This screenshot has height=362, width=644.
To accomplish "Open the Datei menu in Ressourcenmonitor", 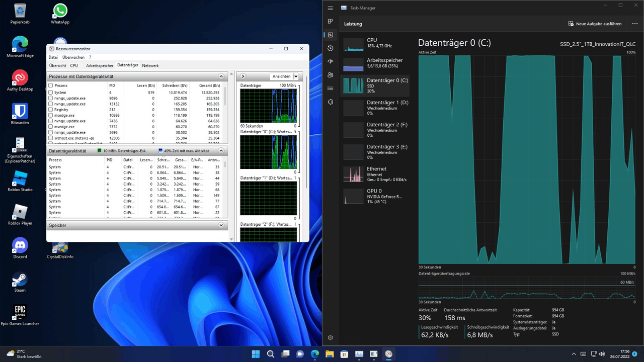I will point(53,57).
